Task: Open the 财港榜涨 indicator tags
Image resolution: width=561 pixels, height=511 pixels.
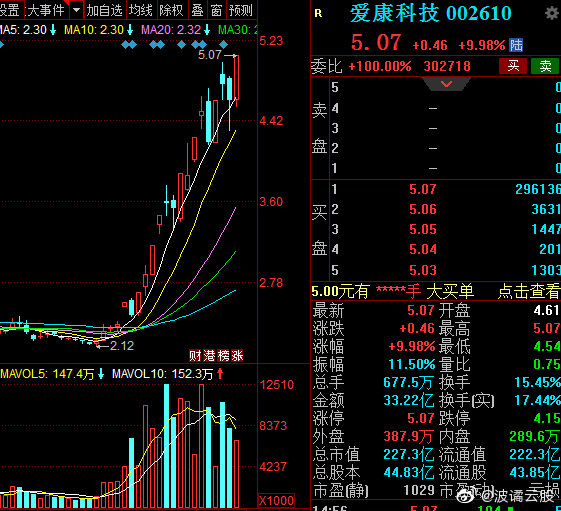Action: point(216,355)
